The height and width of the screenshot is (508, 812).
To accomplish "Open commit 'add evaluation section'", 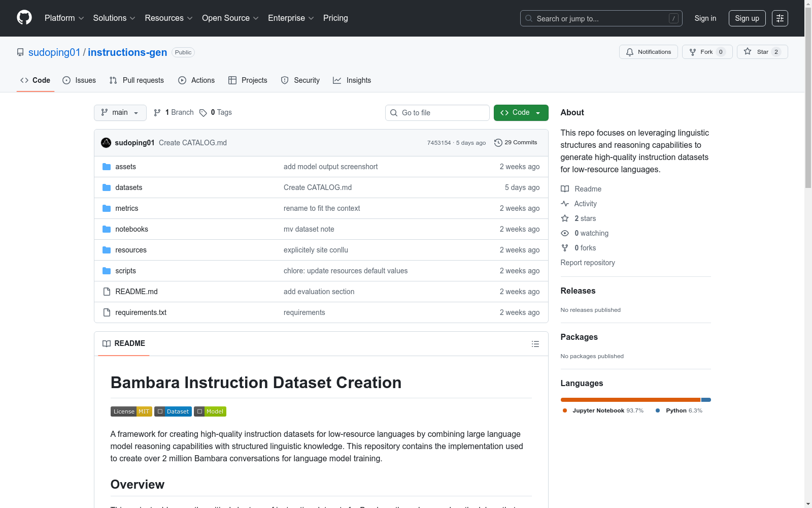I will 319,292.
